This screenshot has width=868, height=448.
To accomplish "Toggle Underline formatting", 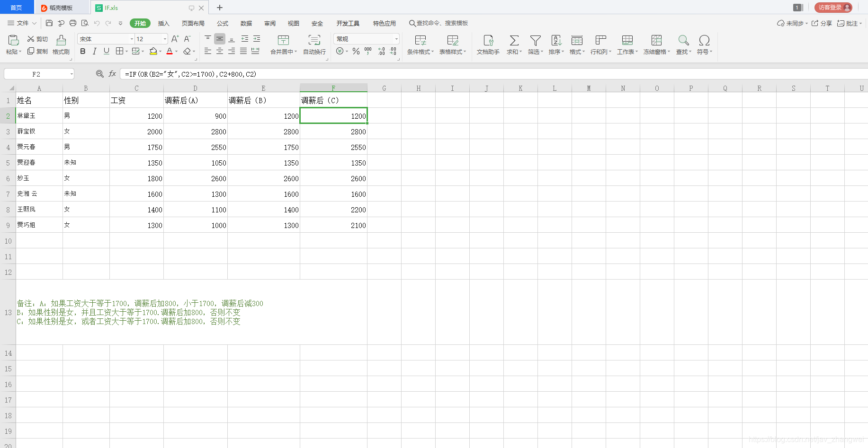I will [x=107, y=51].
